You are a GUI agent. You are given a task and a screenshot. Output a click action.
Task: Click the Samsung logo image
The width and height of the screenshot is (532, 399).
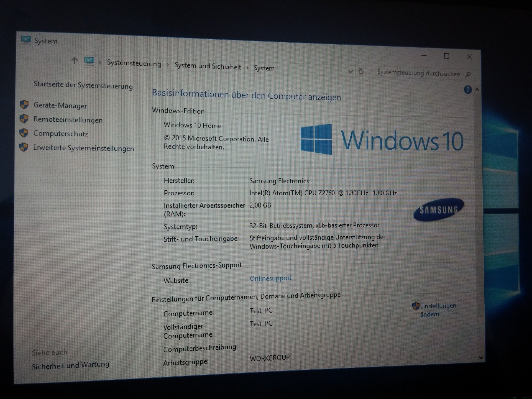(x=439, y=209)
